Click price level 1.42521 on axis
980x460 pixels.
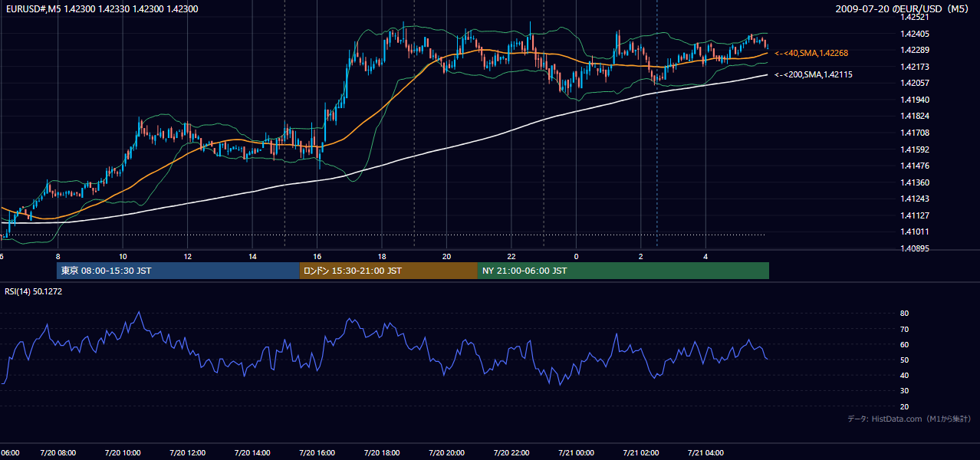point(915,17)
